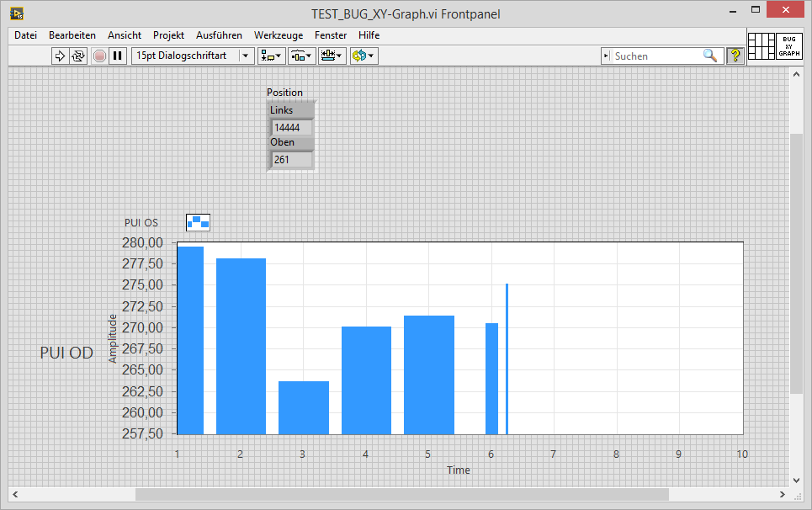
Task: Click the Run Continuously button
Action: [x=78, y=56]
